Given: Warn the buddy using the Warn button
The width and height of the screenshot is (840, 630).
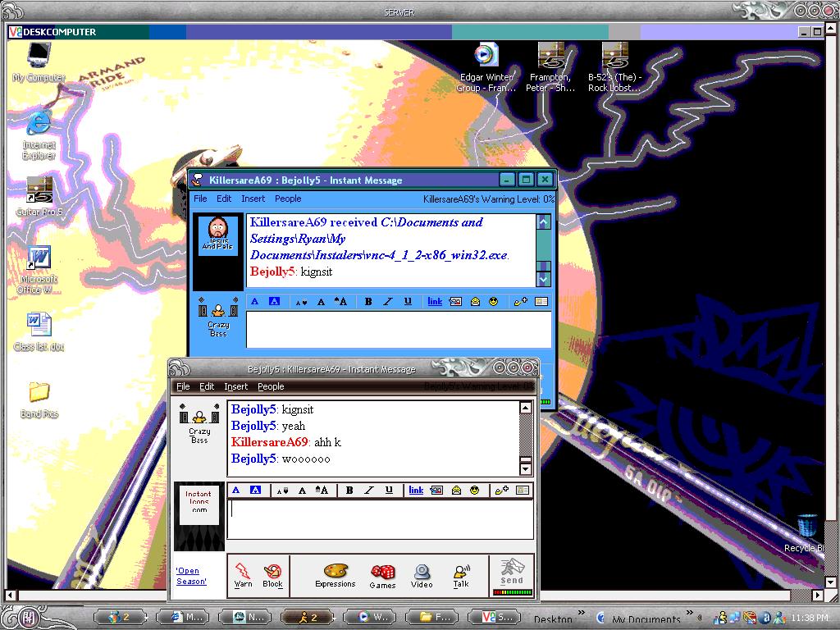Looking at the screenshot, I should [x=243, y=576].
